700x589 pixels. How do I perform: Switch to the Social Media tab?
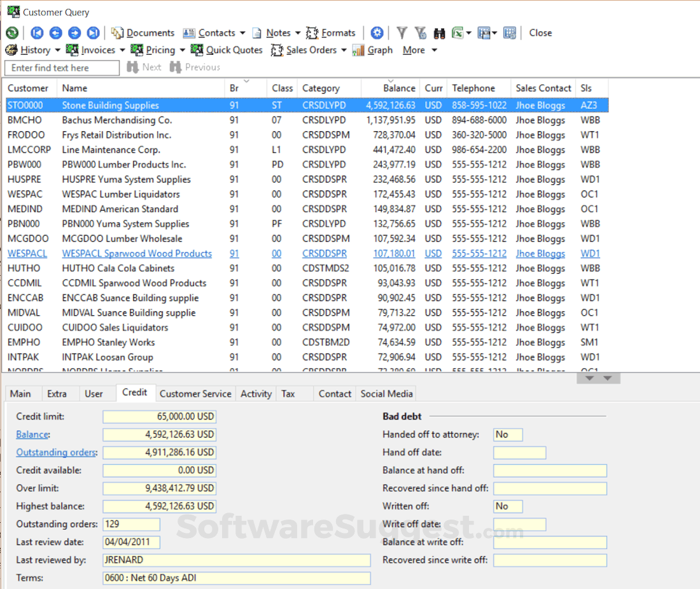(387, 394)
